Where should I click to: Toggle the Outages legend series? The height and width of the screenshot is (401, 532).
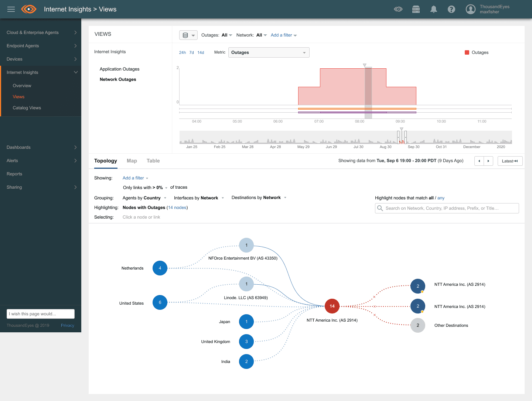pos(477,52)
